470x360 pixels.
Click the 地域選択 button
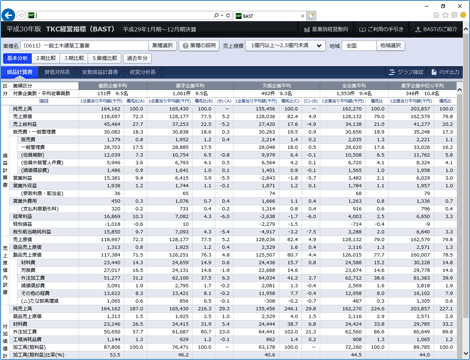click(391, 45)
